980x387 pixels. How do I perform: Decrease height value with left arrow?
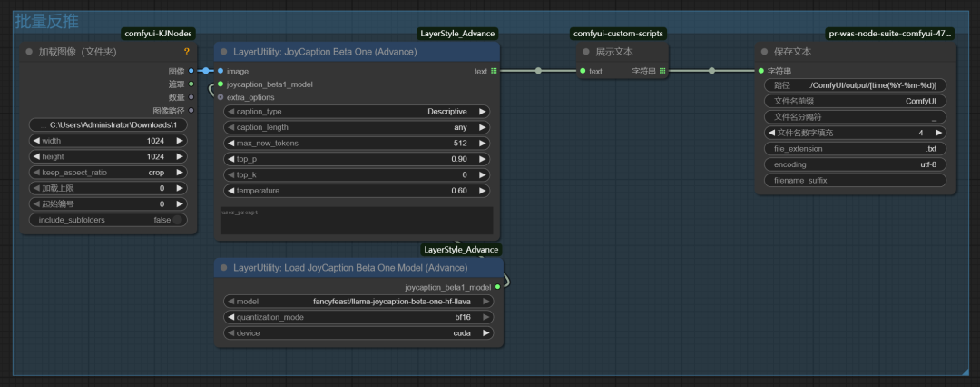[35, 156]
